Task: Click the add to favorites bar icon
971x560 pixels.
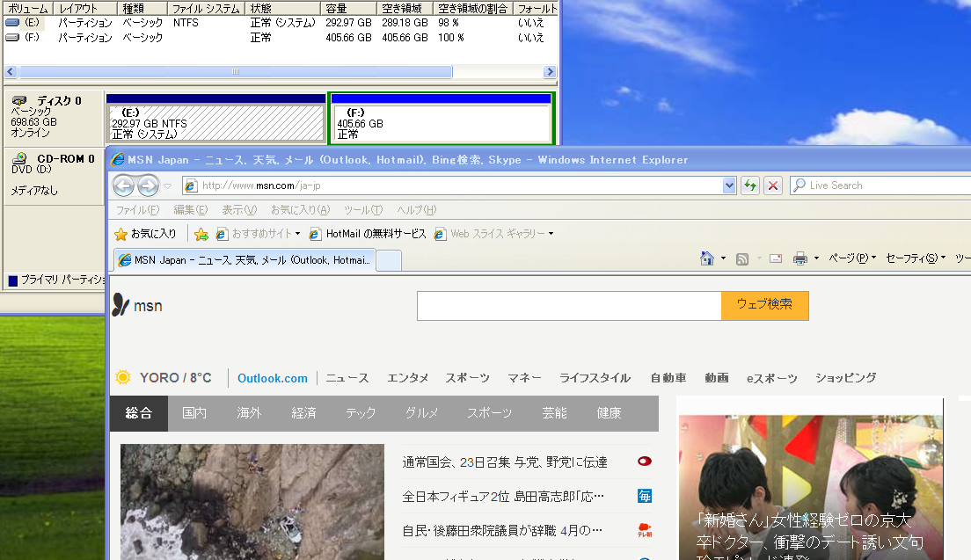Action: click(x=201, y=234)
